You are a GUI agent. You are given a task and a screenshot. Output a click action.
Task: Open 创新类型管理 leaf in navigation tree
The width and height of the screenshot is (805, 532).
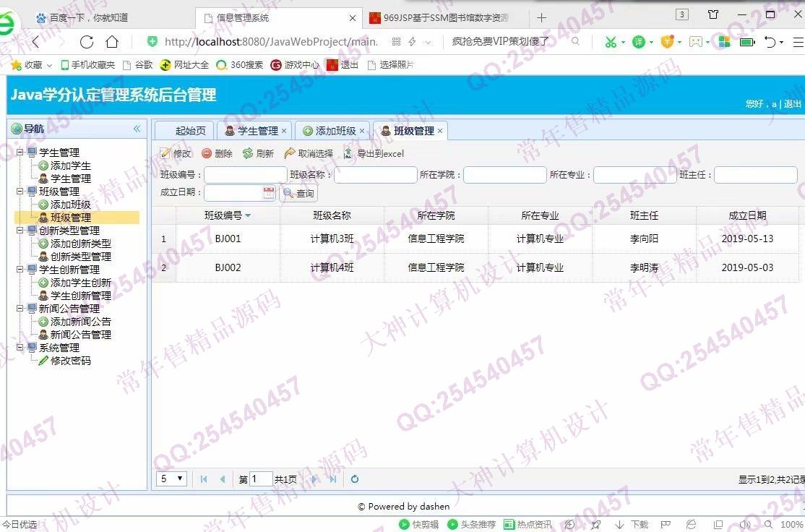pos(81,257)
